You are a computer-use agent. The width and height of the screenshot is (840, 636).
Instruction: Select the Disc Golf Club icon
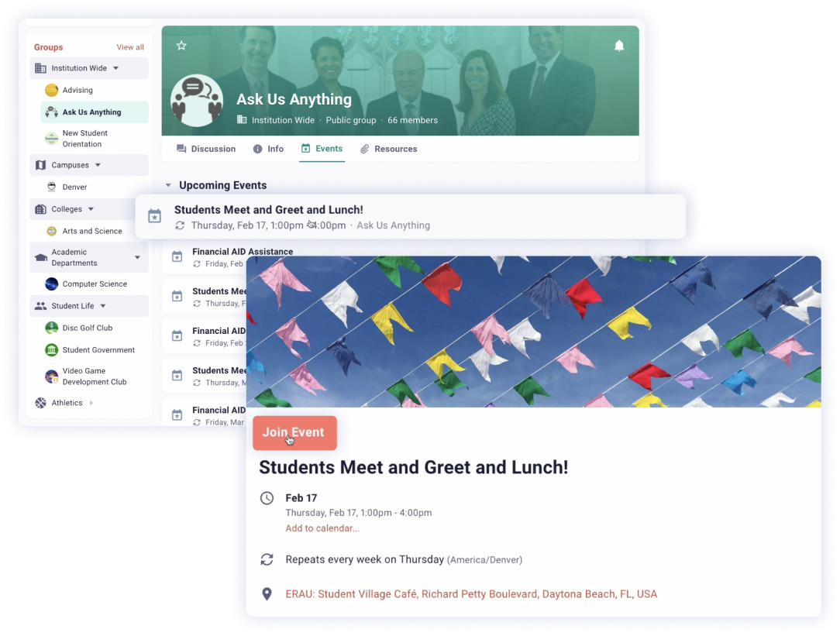coord(51,328)
